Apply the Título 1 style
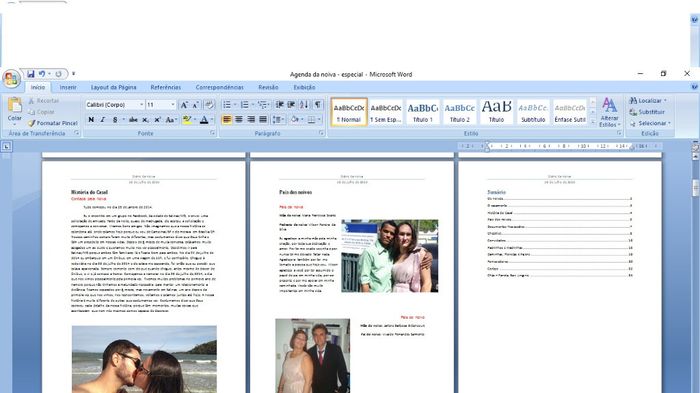This screenshot has height=393, width=700. 423,112
